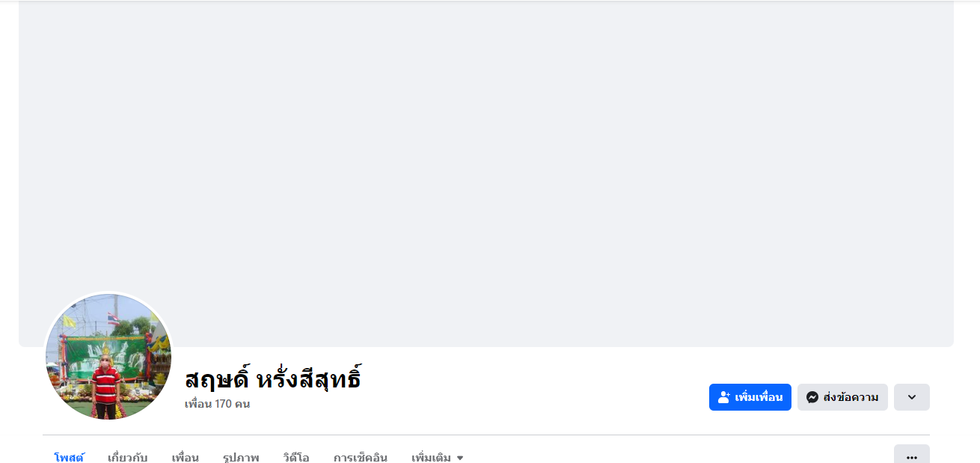This screenshot has width=980, height=463.
Task: Click the เพิ่มเพื่อน text label
Action: (x=759, y=397)
